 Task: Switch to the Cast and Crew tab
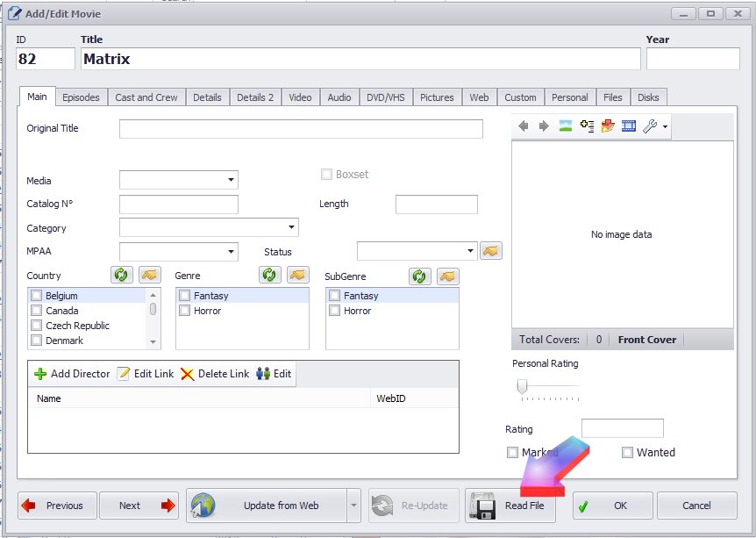tap(146, 97)
